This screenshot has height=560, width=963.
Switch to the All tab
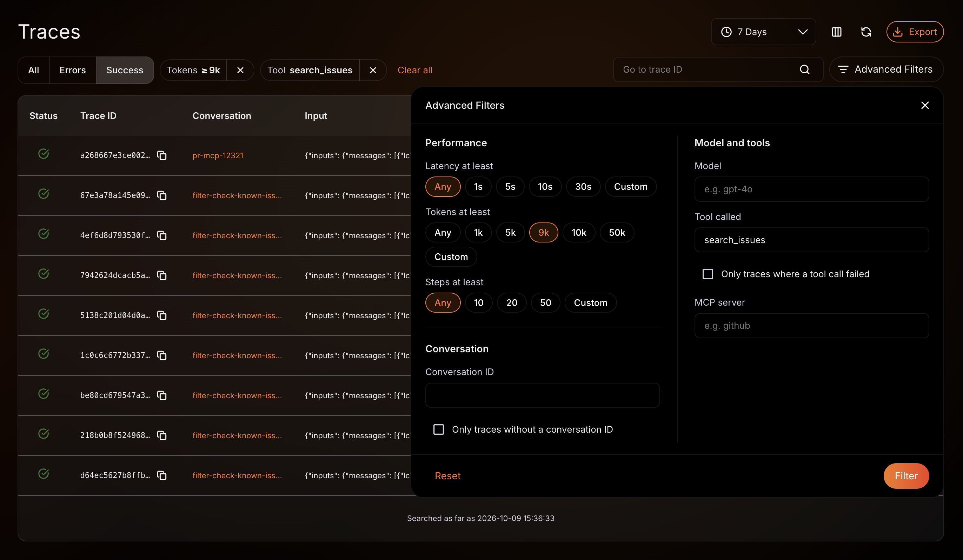click(34, 70)
